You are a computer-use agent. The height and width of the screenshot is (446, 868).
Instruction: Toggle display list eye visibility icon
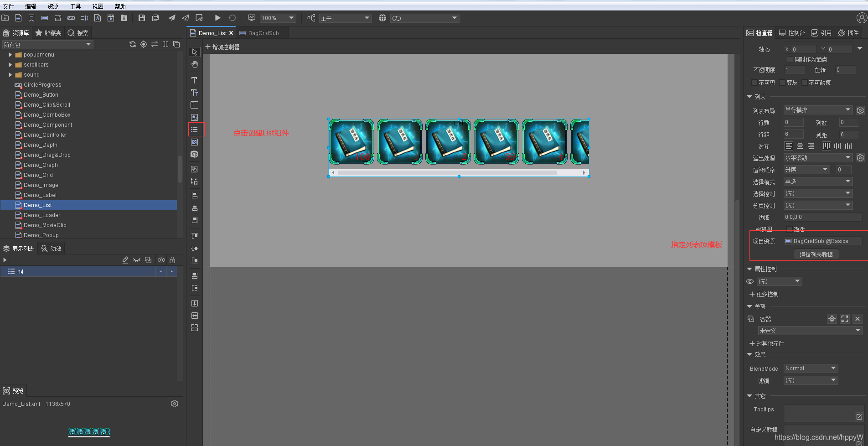pyautogui.click(x=161, y=260)
